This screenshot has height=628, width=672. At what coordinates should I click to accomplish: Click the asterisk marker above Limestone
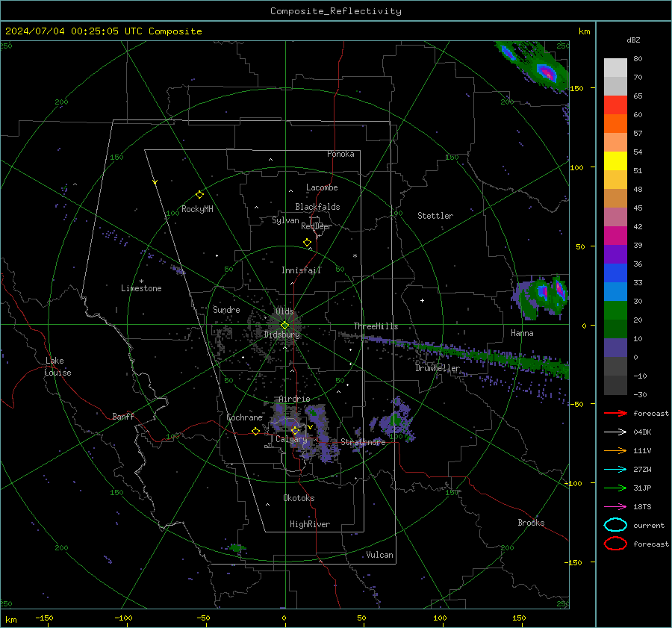click(x=141, y=282)
